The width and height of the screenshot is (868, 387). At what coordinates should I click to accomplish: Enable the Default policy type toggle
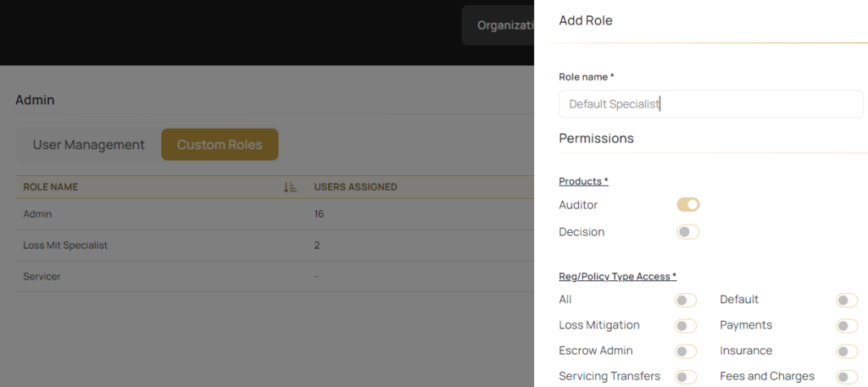(846, 300)
